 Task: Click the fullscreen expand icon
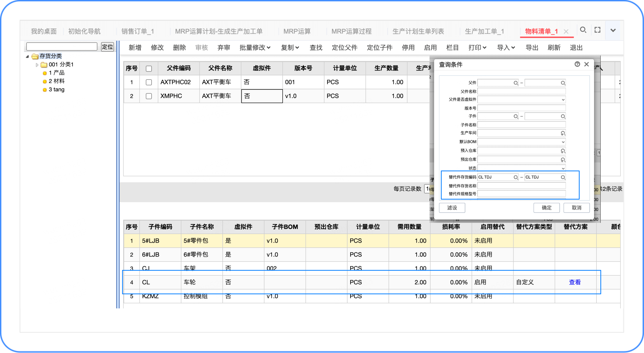597,30
